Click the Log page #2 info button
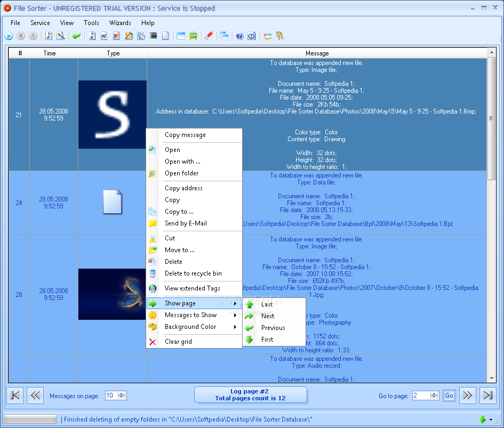The image size is (504, 428). tap(250, 395)
